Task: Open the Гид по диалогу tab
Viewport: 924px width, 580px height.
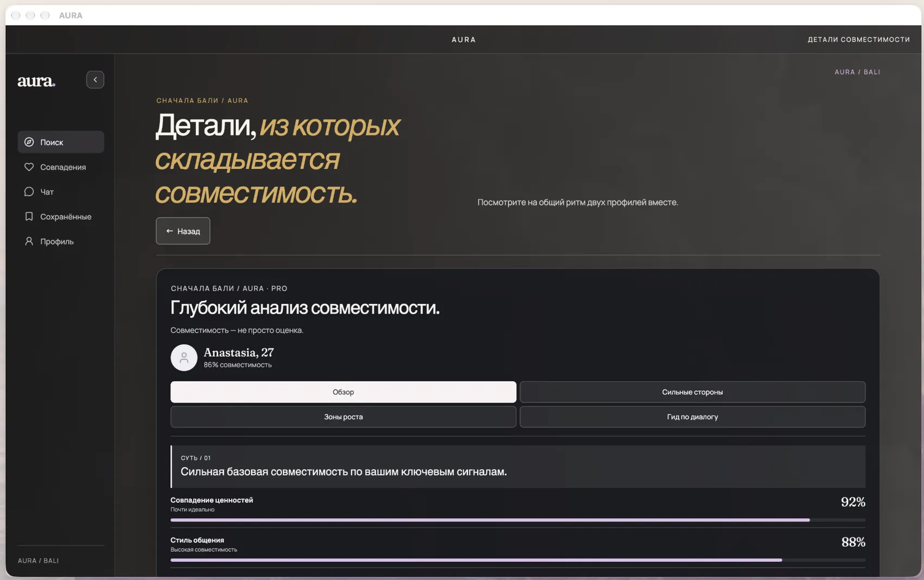Action: (692, 417)
